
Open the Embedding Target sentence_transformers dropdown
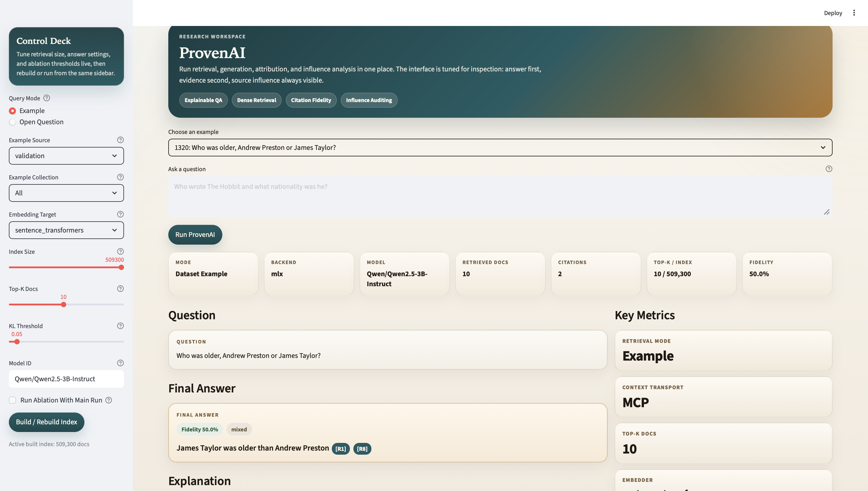[x=66, y=230]
